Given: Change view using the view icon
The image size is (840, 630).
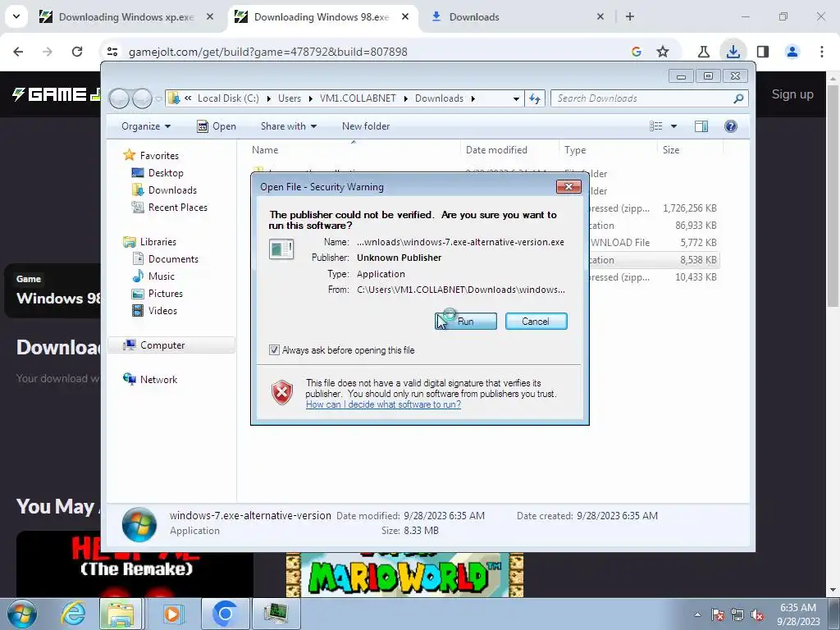Looking at the screenshot, I should 655,126.
